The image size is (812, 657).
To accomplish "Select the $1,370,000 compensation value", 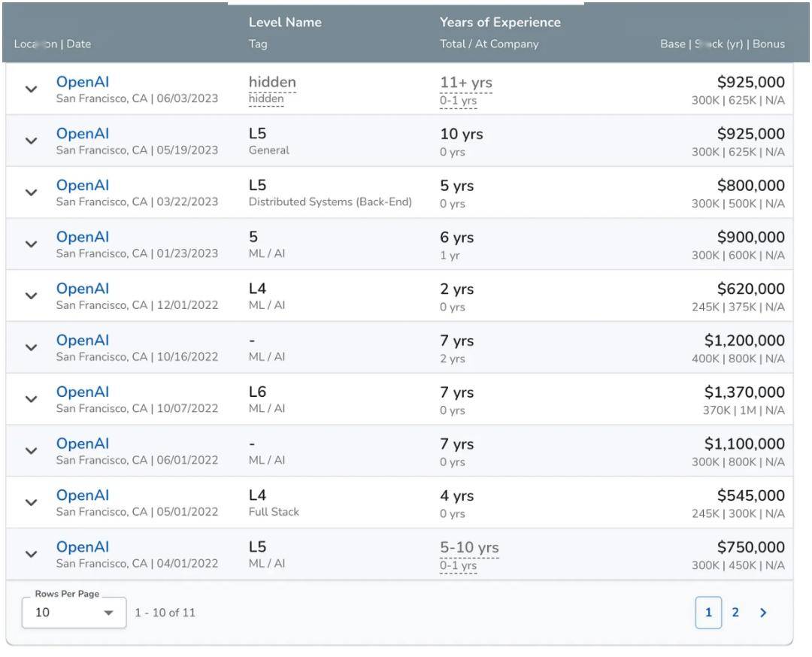I will pos(744,392).
